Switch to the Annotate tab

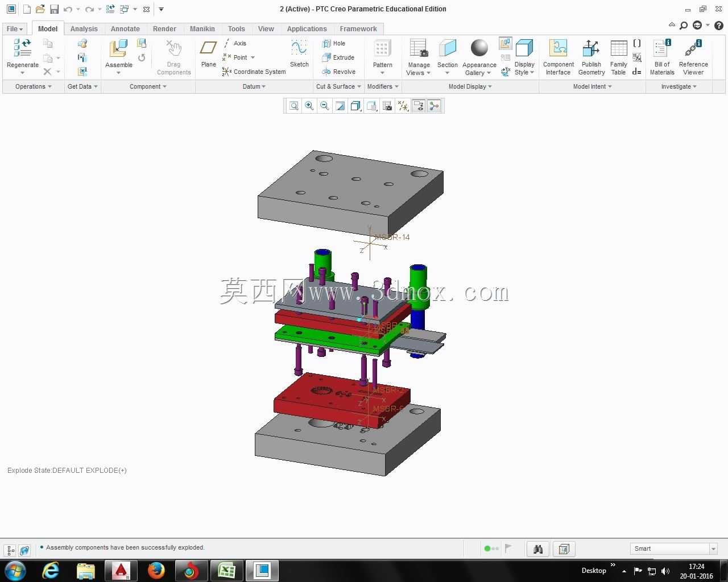125,29
